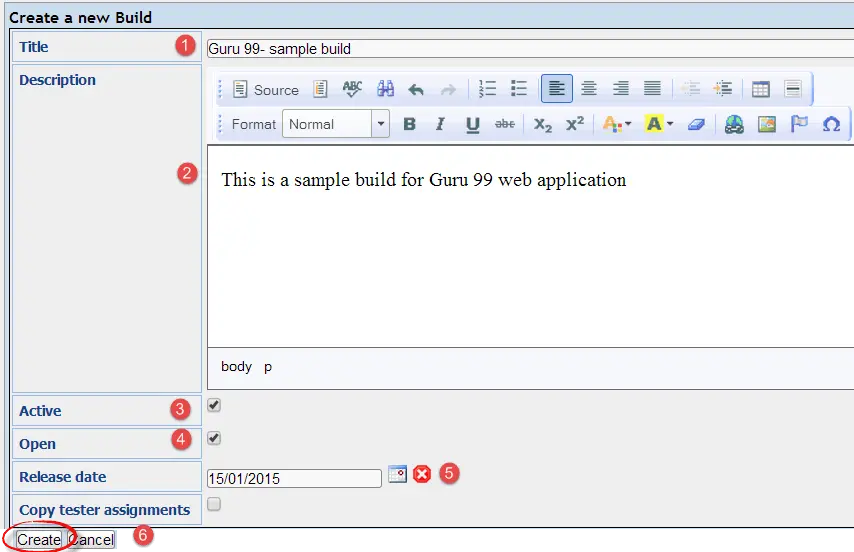Toggle underline formatting
Screen dimensions: 854x552
pyautogui.click(x=473, y=125)
